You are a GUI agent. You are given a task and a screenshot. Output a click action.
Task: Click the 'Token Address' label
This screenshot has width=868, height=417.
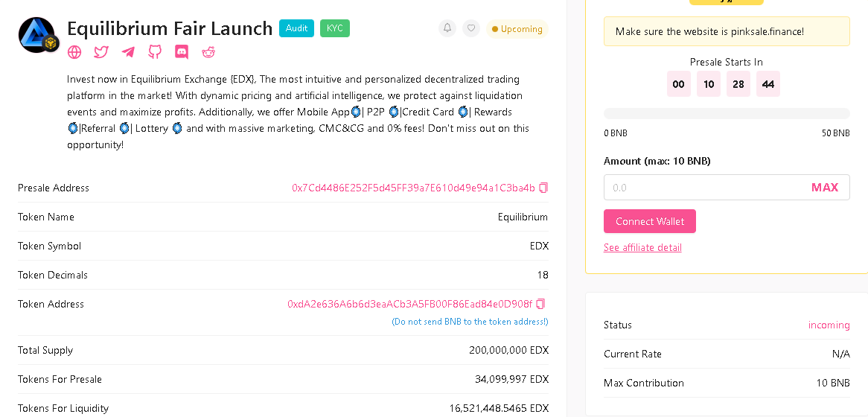51,304
